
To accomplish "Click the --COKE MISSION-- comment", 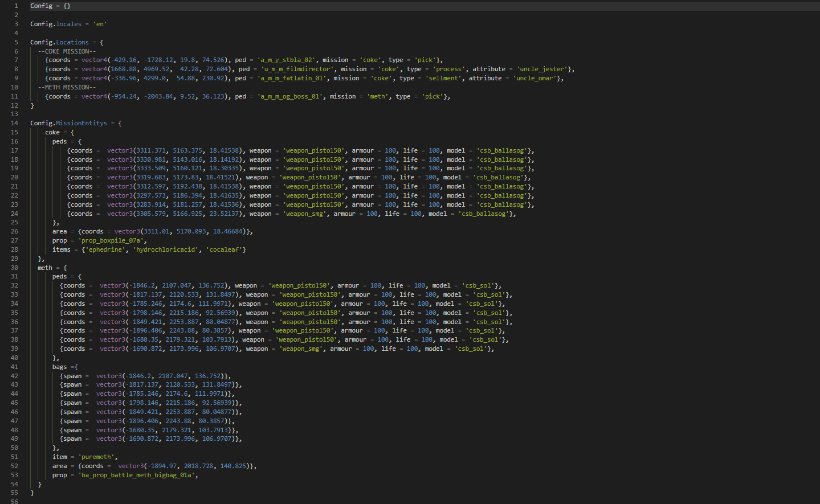I will click(67, 51).
